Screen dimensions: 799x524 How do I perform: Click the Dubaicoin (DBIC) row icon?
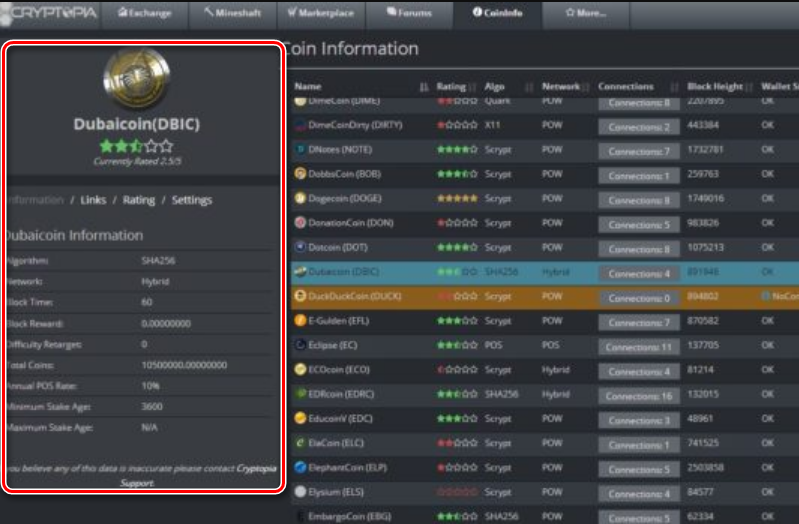(x=300, y=272)
